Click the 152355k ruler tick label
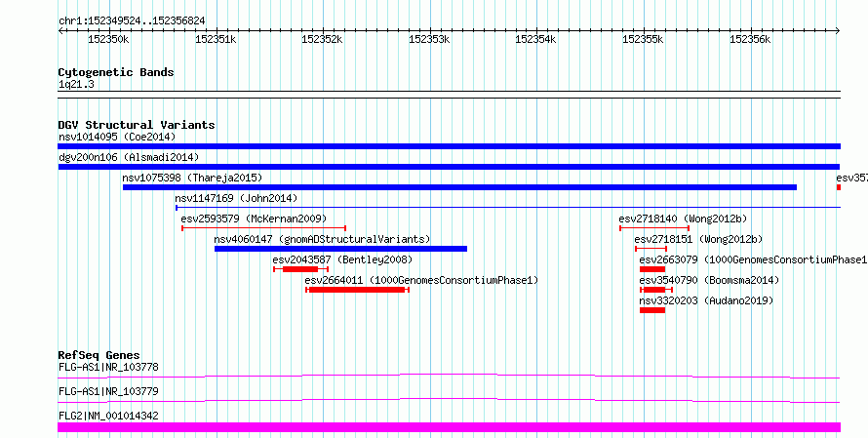868x438 pixels. pyautogui.click(x=644, y=39)
